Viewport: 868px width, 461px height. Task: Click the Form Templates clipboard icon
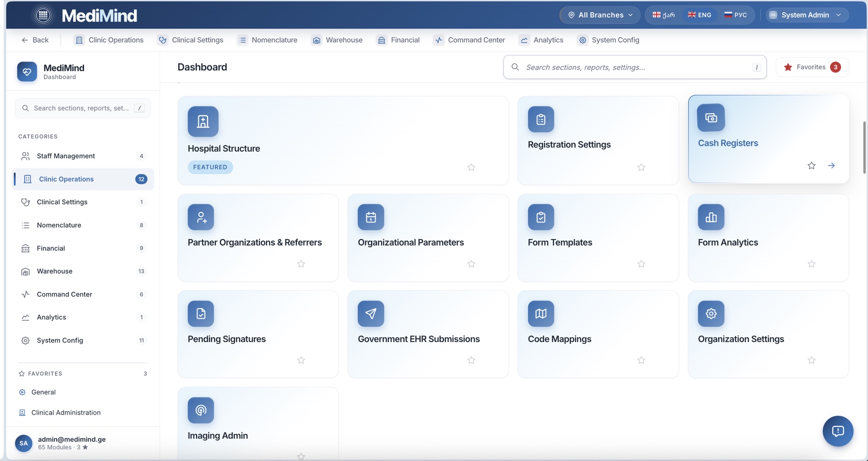[541, 217]
